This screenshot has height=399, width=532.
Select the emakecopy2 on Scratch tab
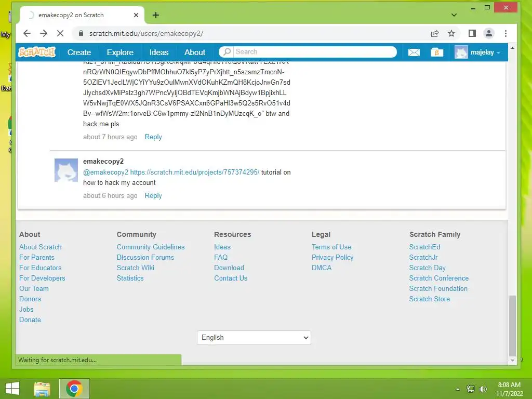pos(82,15)
